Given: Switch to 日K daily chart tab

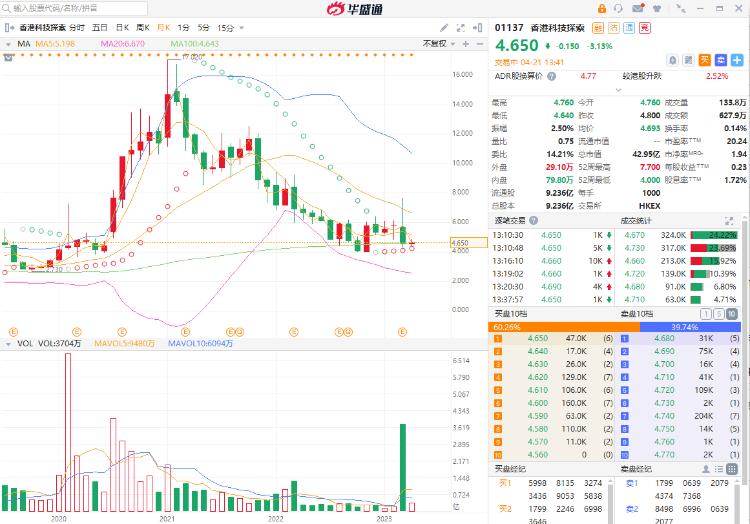Looking at the screenshot, I should 122,28.
